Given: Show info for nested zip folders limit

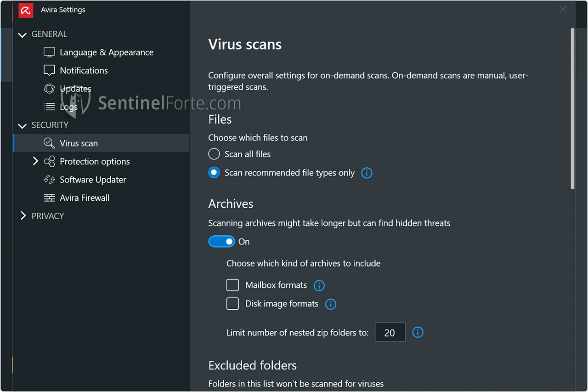Looking at the screenshot, I should 418,332.
